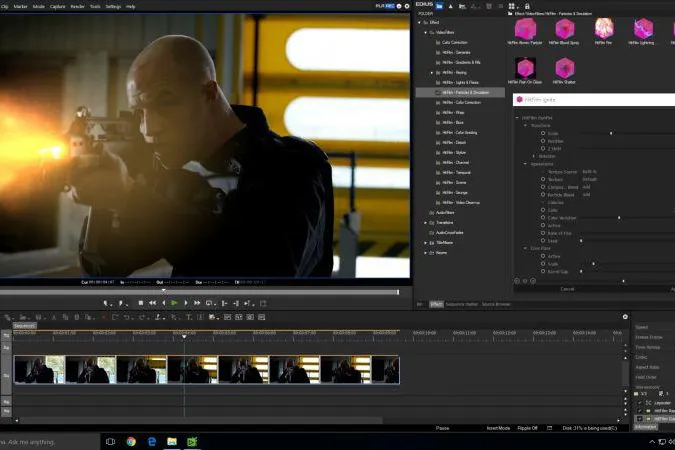675x450 pixels.
Task: Stop playback in the preview player
Action: (141, 303)
